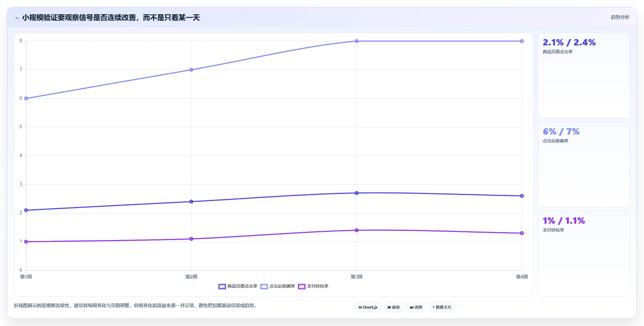
Task: Select 点击后收藏率 data point at 第2周
Action: click(191, 70)
